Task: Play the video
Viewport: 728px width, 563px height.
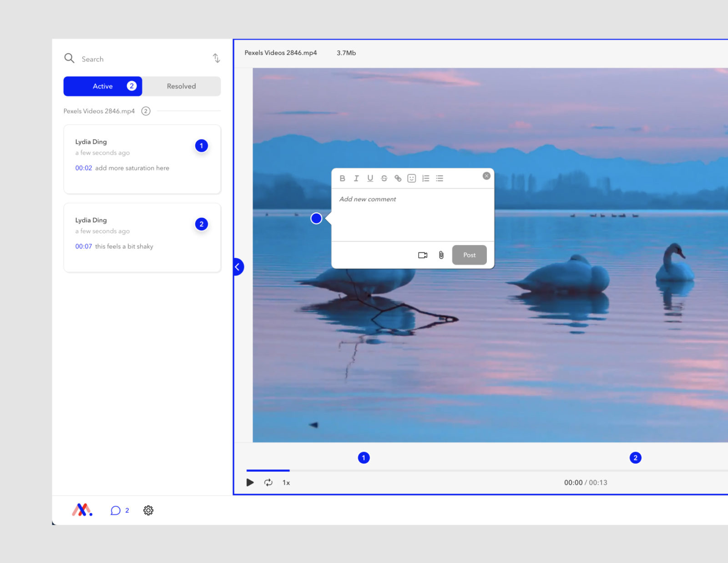Action: coord(250,482)
